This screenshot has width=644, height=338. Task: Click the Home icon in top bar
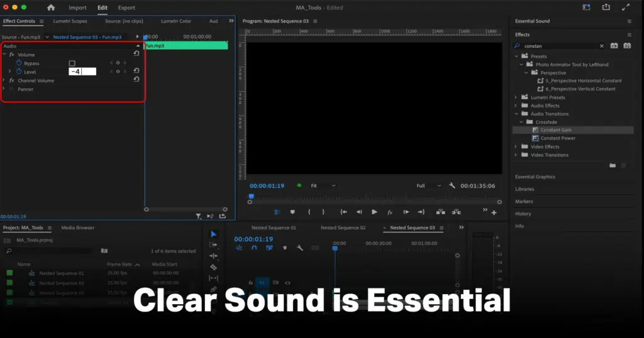click(51, 8)
